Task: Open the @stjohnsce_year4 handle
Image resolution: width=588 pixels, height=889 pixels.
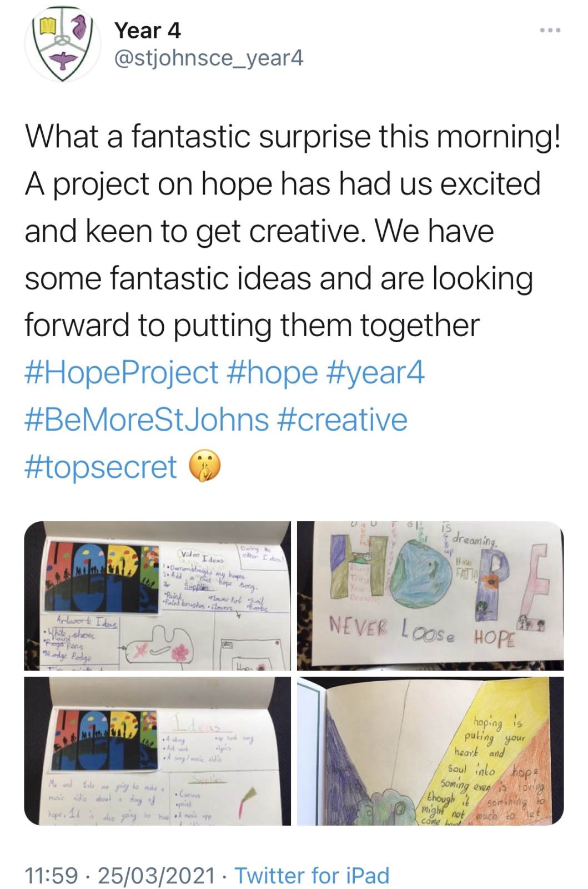Action: coord(209,57)
